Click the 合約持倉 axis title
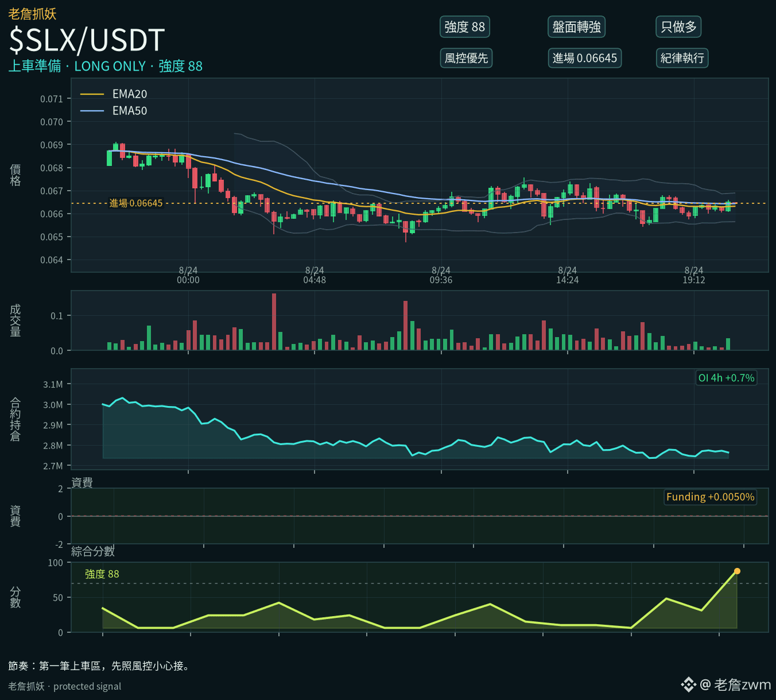 point(15,419)
